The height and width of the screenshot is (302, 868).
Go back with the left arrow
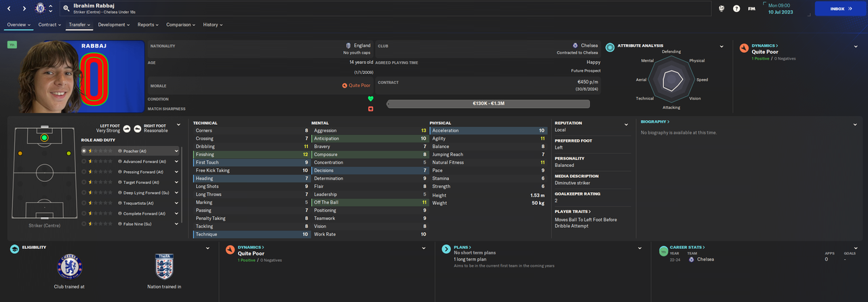[9, 8]
